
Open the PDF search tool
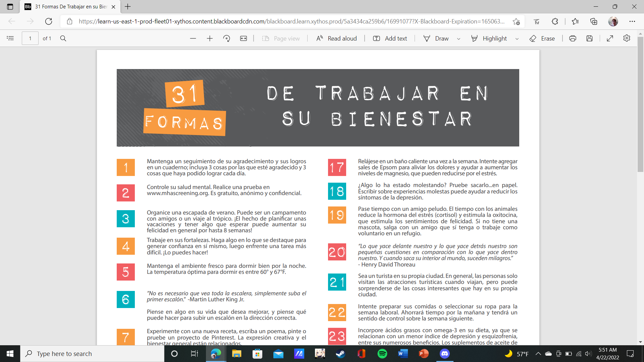[x=63, y=38]
